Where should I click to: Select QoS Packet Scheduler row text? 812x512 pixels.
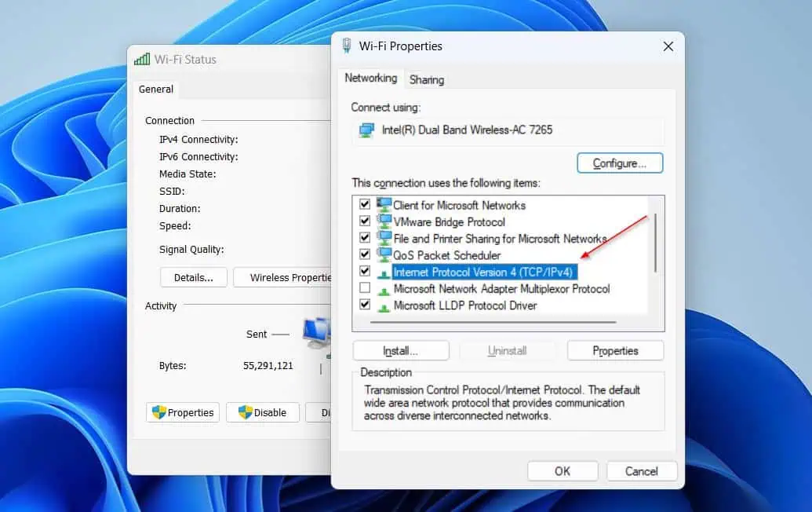[x=447, y=255]
